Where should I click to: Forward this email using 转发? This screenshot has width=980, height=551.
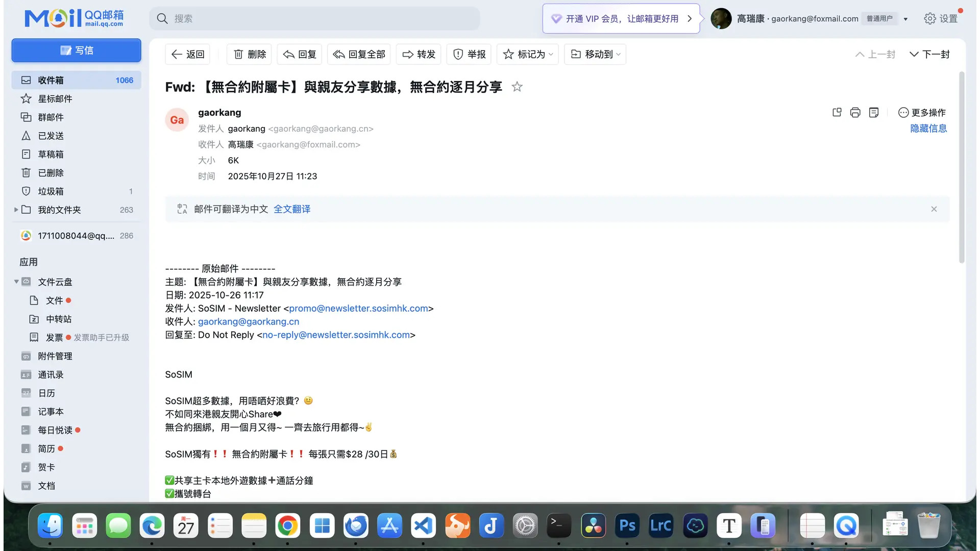[419, 54]
